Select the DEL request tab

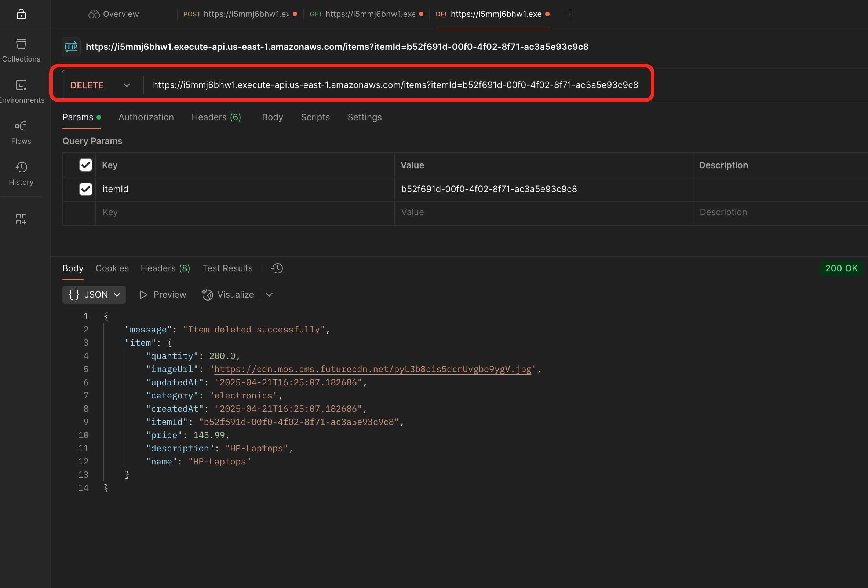[492, 14]
